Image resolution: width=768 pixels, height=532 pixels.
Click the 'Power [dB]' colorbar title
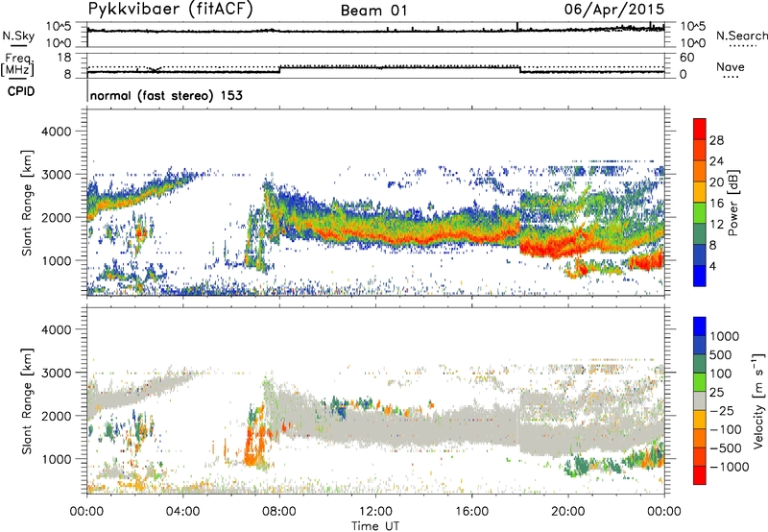[x=732, y=203]
